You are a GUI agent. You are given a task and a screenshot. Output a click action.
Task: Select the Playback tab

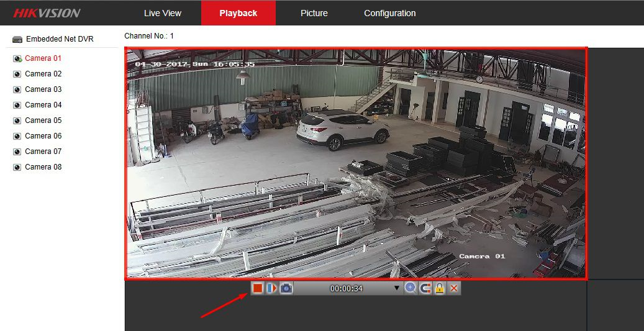tap(238, 13)
